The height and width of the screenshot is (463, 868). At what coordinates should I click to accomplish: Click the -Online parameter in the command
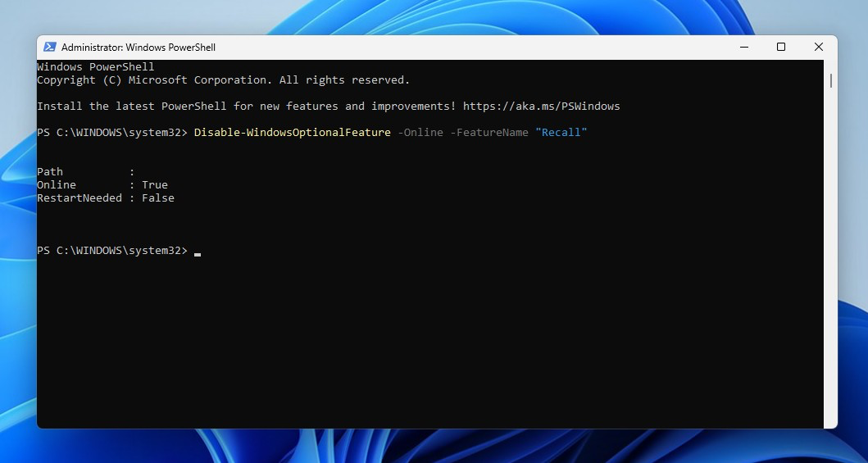click(x=420, y=133)
